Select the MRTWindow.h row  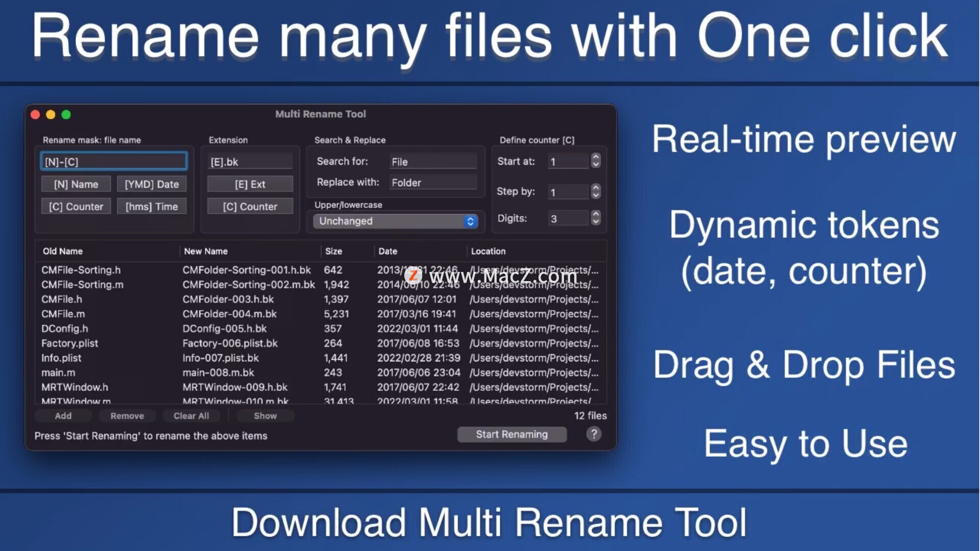click(321, 387)
